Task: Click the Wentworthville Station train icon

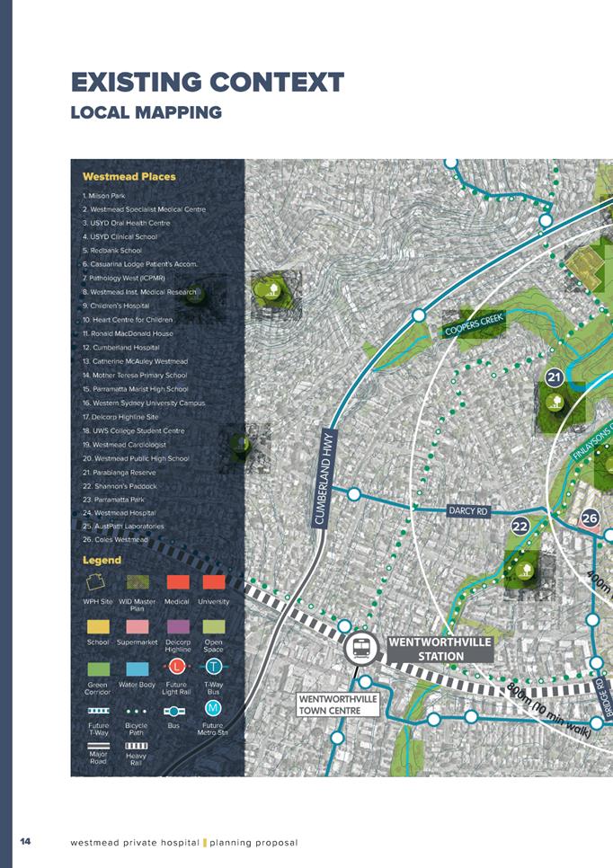Action: tap(360, 648)
